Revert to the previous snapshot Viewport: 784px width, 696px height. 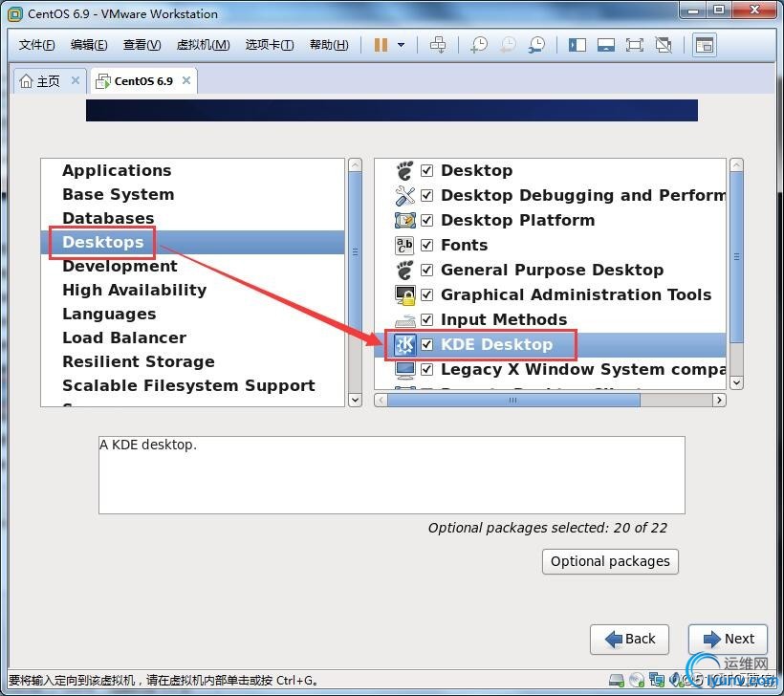pos(508,45)
